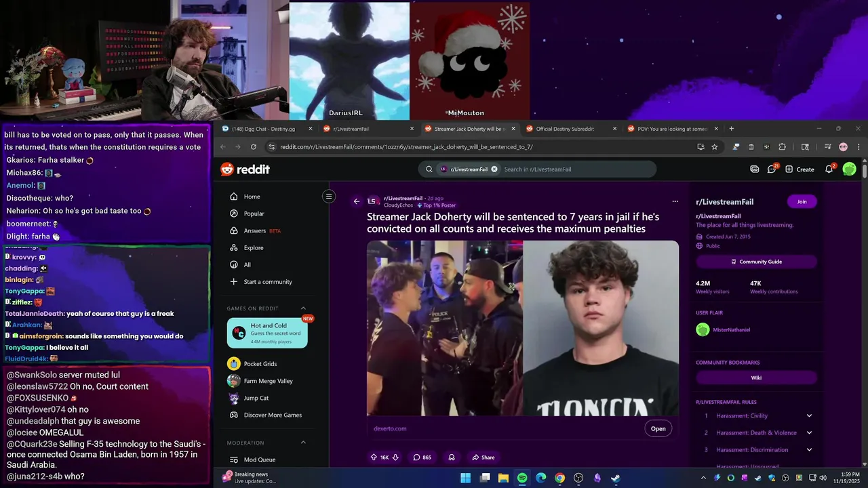Open the Chrome three-dot menu
This screenshot has height=488, width=868.
pos(859,146)
